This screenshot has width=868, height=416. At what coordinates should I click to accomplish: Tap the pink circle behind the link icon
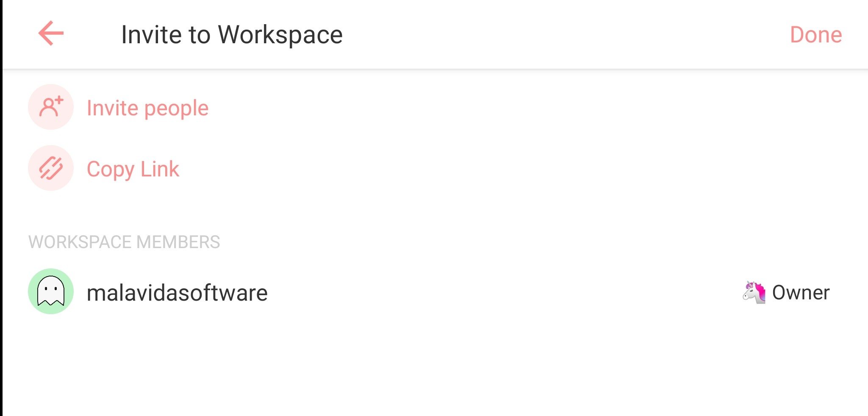click(x=51, y=168)
